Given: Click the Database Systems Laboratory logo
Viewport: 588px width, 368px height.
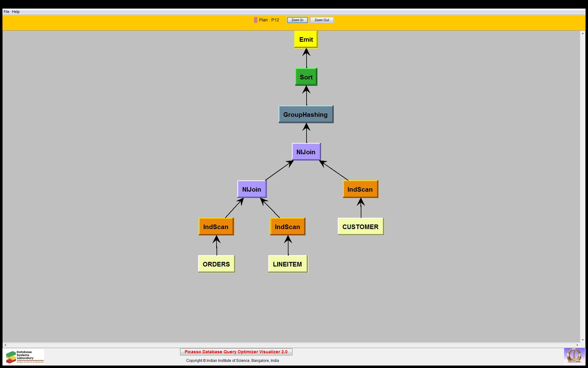Looking at the screenshot, I should (24, 357).
